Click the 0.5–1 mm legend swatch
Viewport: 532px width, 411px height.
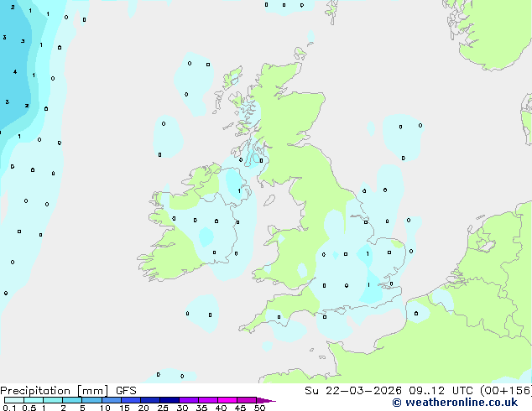tap(34, 400)
